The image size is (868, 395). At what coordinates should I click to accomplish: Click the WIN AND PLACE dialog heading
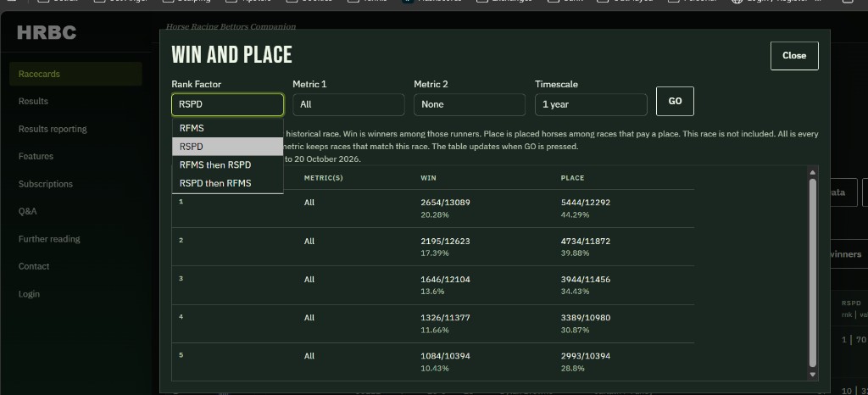coord(232,55)
